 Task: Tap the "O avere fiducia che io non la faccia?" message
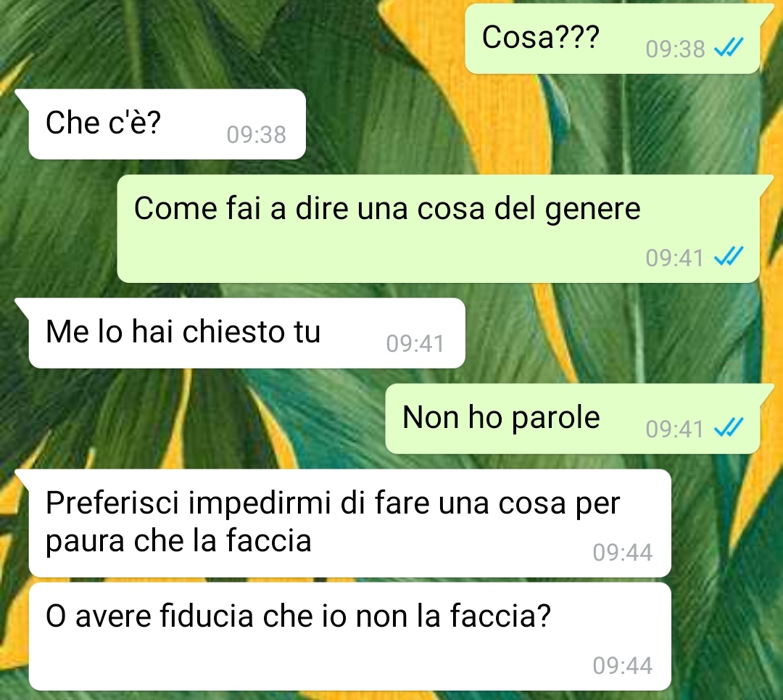pos(349,637)
